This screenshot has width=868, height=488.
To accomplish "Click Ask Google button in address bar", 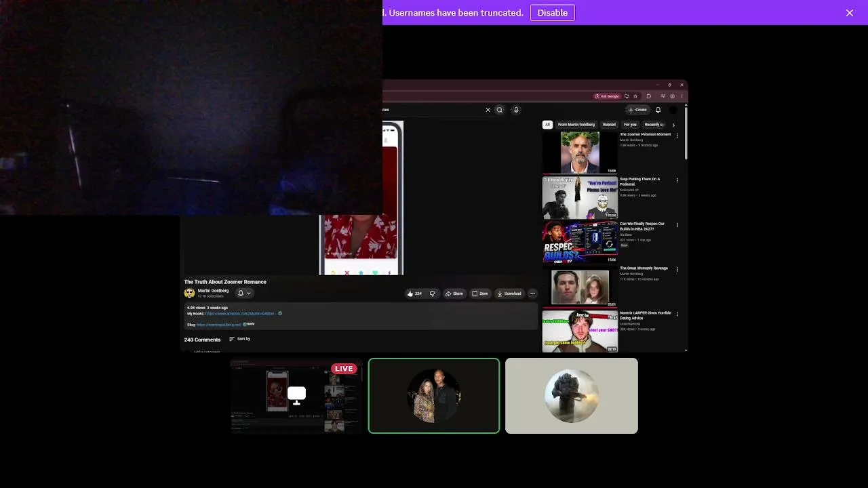I will click(x=608, y=96).
